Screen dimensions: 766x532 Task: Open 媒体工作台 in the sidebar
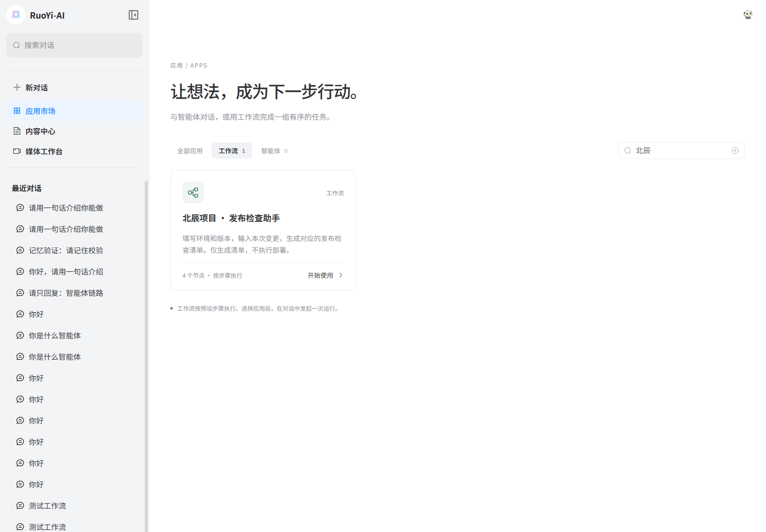click(74, 151)
